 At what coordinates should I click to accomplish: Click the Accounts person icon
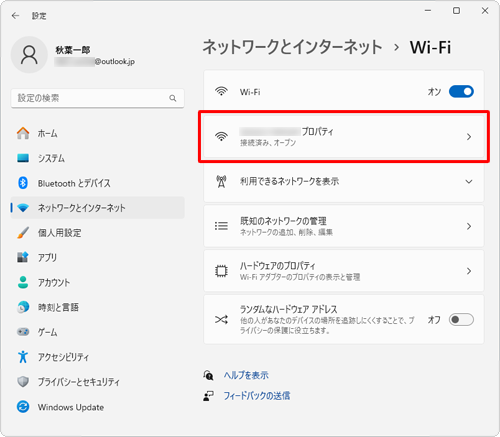point(23,282)
